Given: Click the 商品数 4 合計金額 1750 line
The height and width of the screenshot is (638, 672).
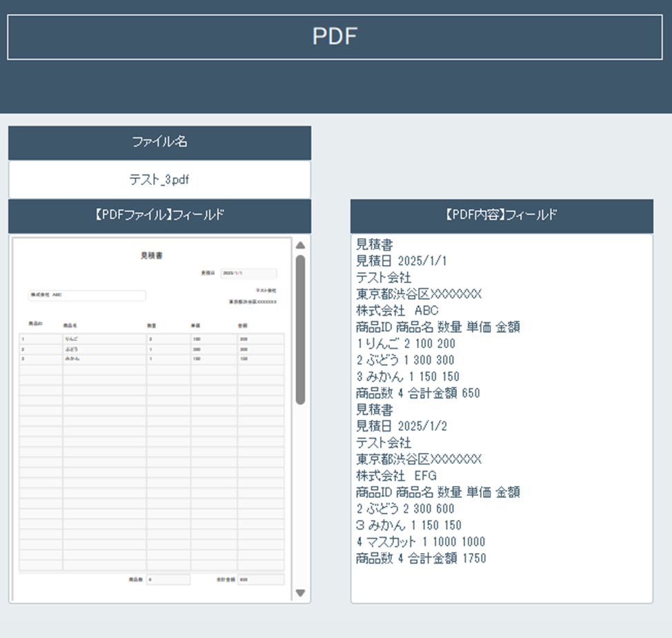Looking at the screenshot, I should coord(420,559).
